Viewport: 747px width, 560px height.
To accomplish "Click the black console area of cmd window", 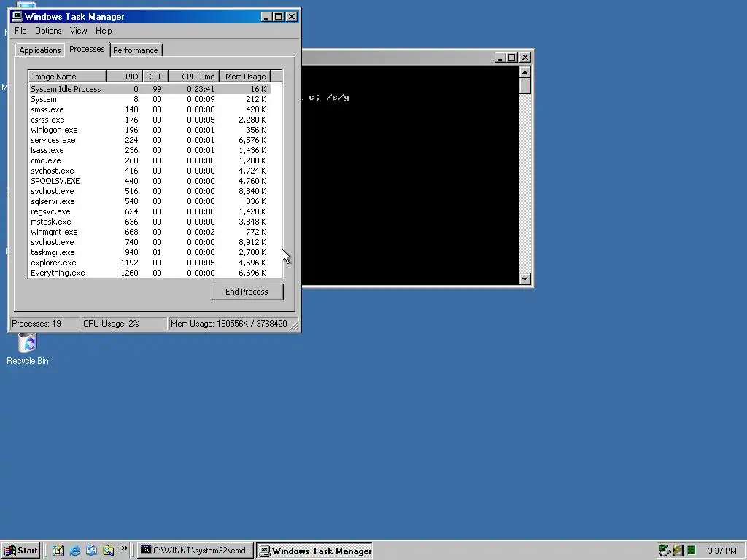I will [x=410, y=176].
